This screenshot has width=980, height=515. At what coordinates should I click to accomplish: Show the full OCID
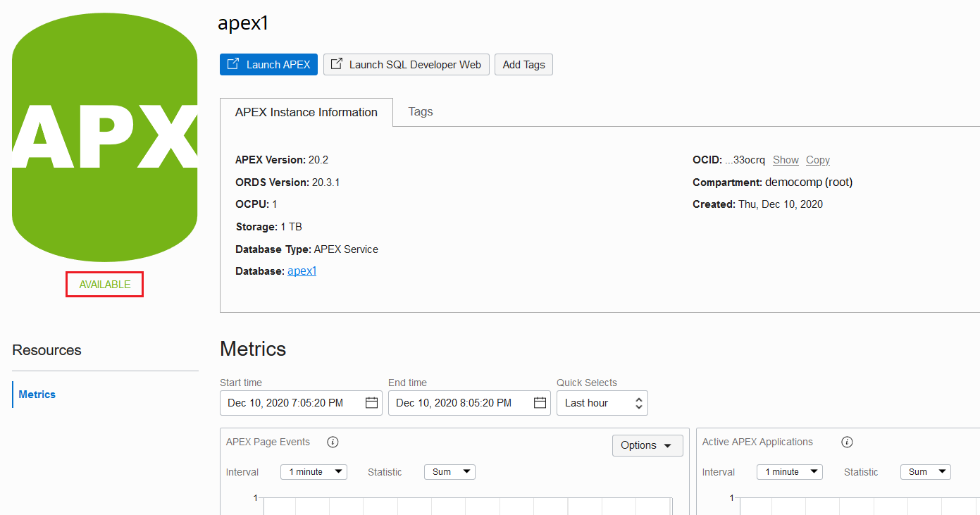pyautogui.click(x=786, y=160)
